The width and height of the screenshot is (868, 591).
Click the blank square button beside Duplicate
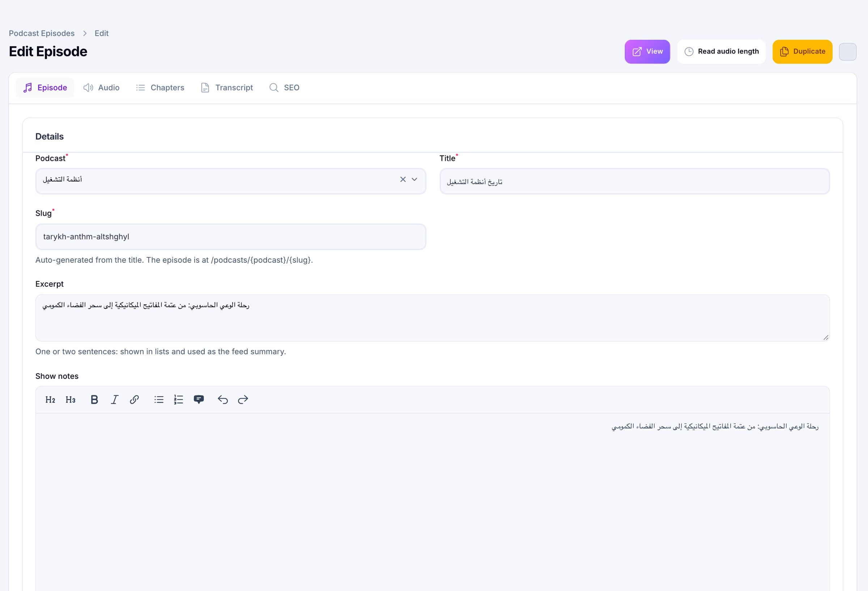[x=847, y=52]
